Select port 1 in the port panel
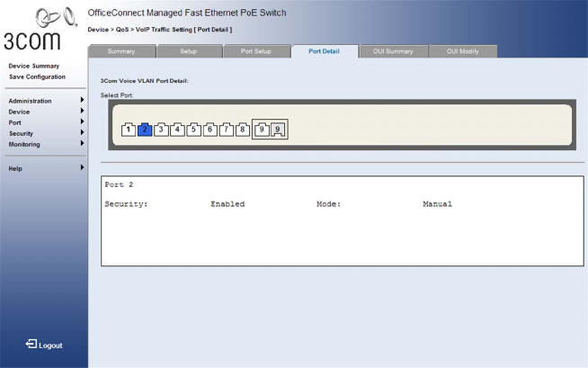The width and height of the screenshot is (588, 368). tap(129, 130)
